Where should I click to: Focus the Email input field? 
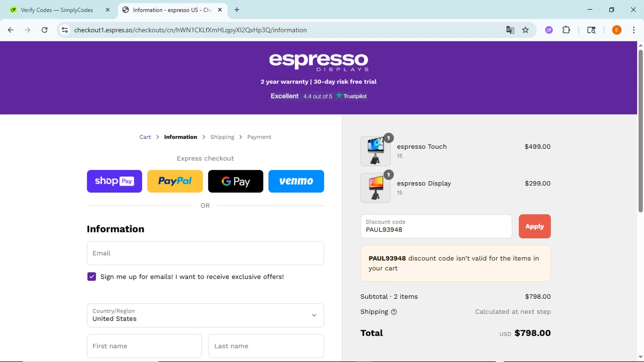click(x=205, y=253)
